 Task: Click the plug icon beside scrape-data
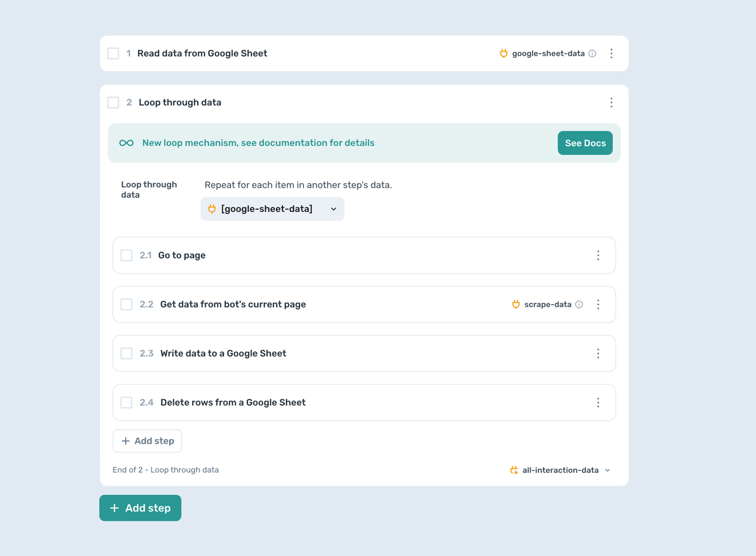point(515,304)
